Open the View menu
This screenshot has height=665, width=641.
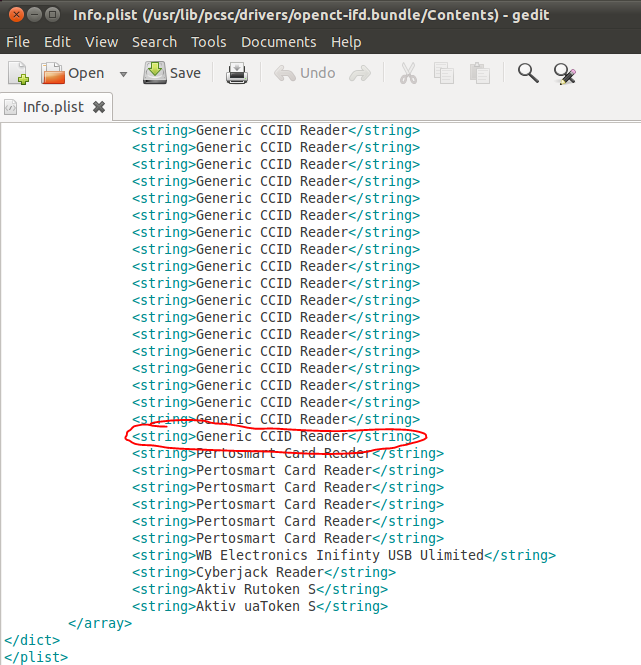click(101, 42)
